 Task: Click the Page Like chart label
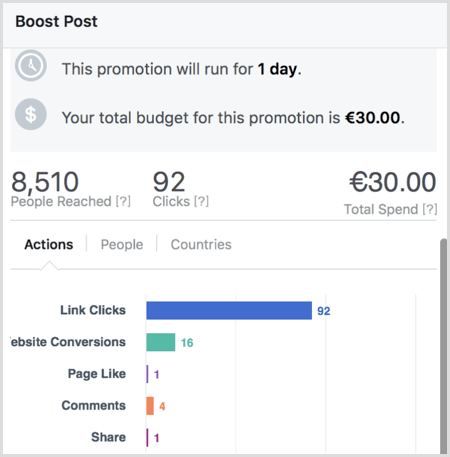(97, 374)
